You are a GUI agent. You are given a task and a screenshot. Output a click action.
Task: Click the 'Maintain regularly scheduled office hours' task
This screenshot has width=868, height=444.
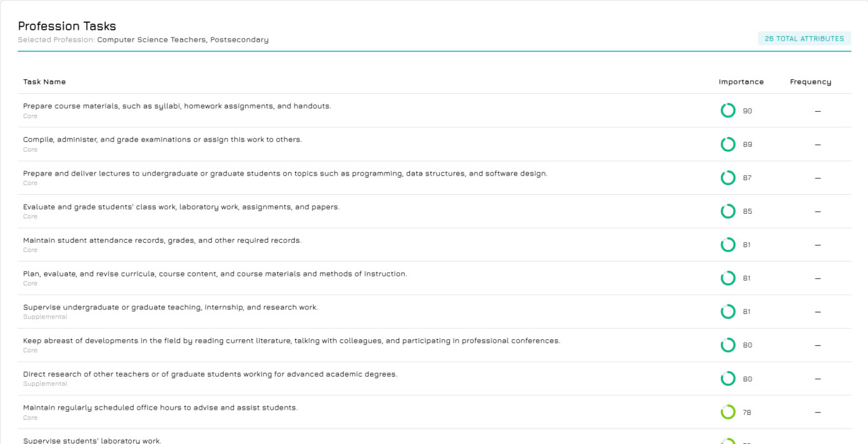[x=160, y=408]
